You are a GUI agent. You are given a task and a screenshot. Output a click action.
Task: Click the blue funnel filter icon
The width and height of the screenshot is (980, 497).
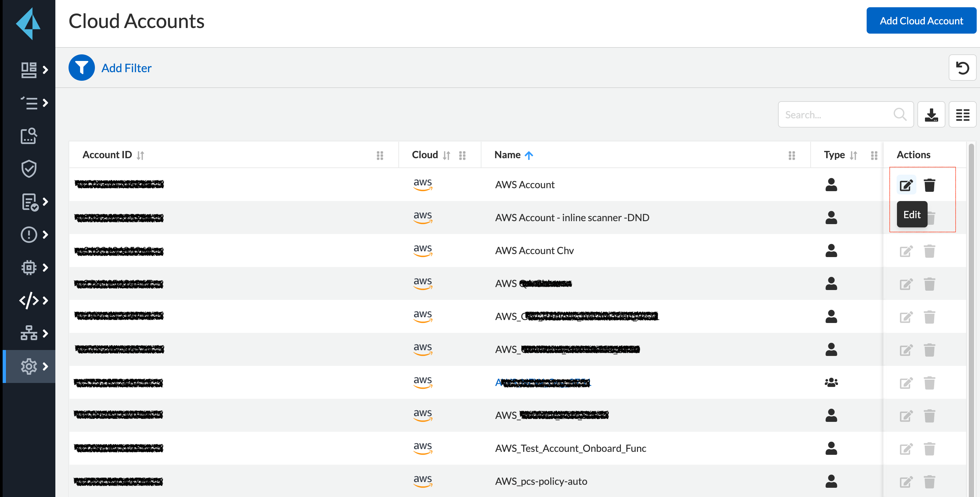[81, 68]
